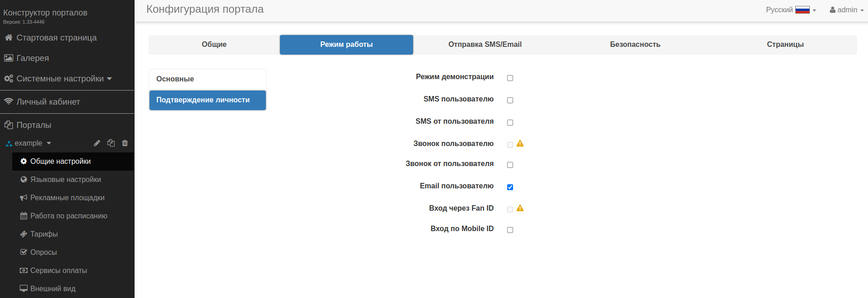Enable the Режим демонстрации checkbox
The height and width of the screenshot is (298, 868).
pyautogui.click(x=510, y=78)
